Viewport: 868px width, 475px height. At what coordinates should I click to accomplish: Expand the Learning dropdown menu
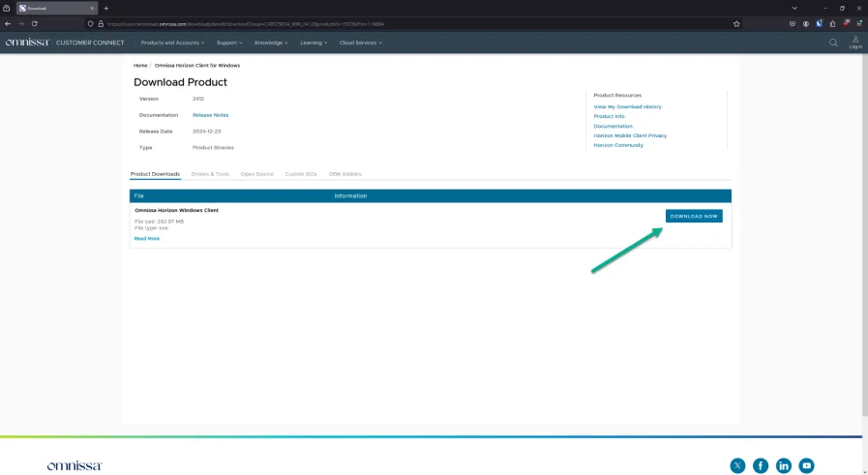point(314,43)
